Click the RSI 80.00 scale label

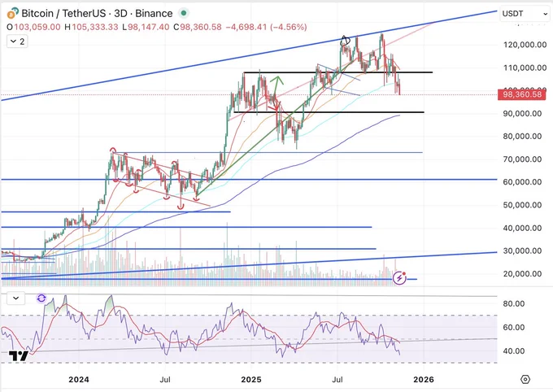coord(514,304)
